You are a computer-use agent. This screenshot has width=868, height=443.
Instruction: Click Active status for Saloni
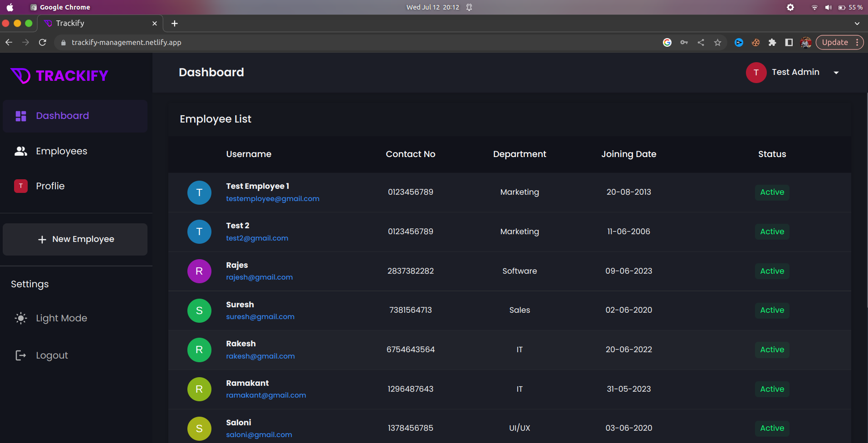tap(772, 428)
